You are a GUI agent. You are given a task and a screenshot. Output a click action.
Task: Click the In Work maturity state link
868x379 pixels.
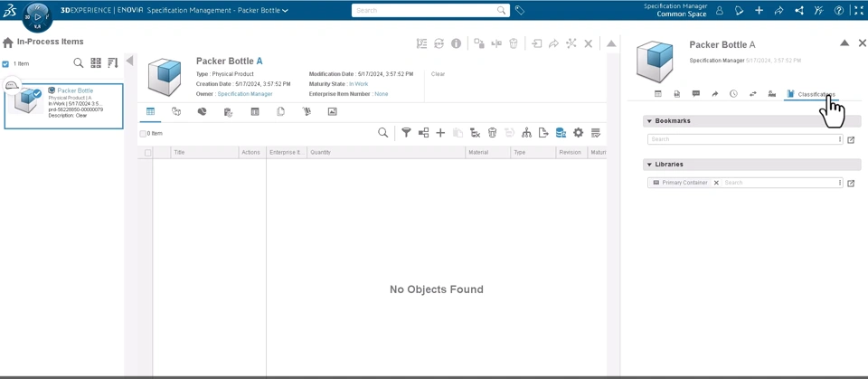358,84
